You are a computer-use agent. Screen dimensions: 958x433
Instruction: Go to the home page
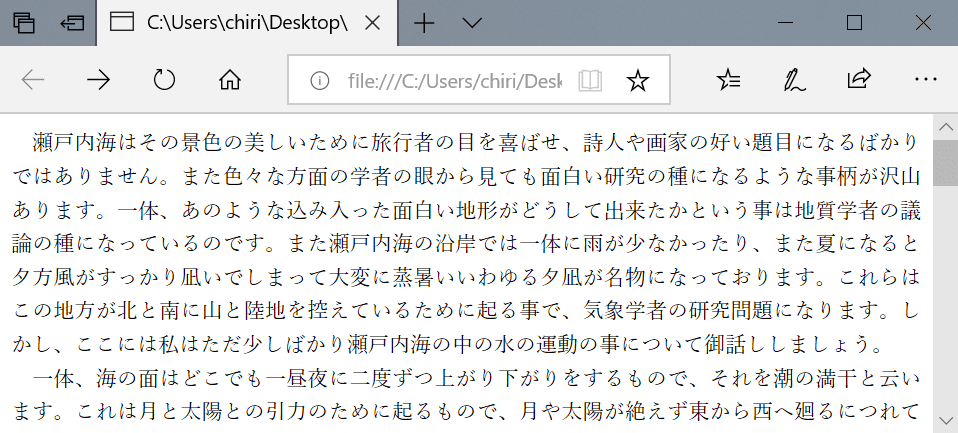coord(230,80)
